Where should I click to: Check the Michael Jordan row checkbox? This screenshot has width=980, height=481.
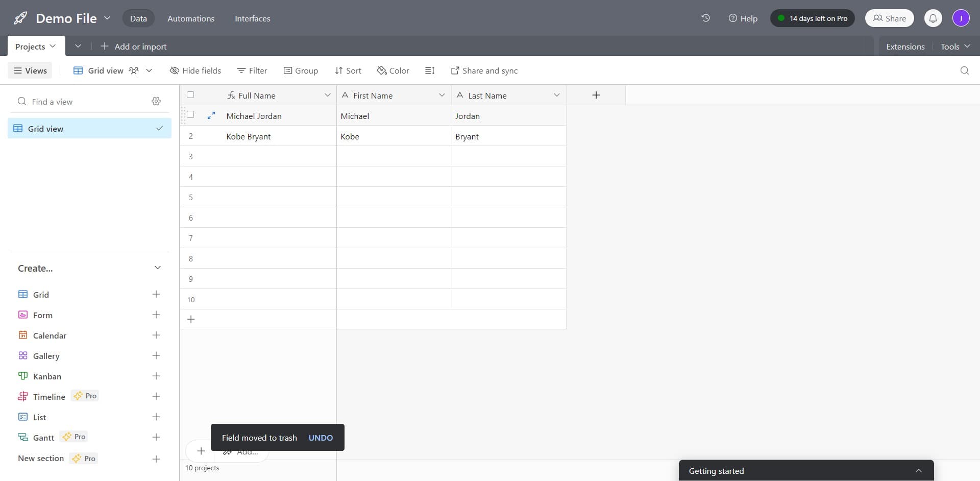click(190, 115)
